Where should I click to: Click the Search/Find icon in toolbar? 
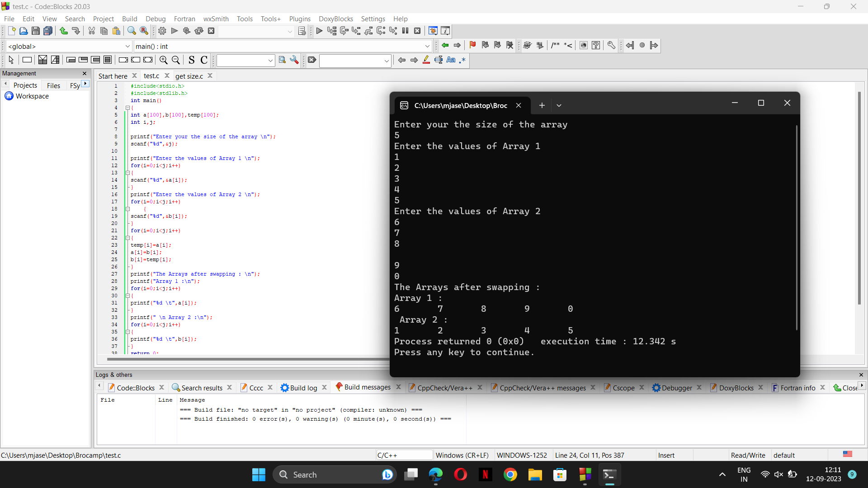(131, 30)
